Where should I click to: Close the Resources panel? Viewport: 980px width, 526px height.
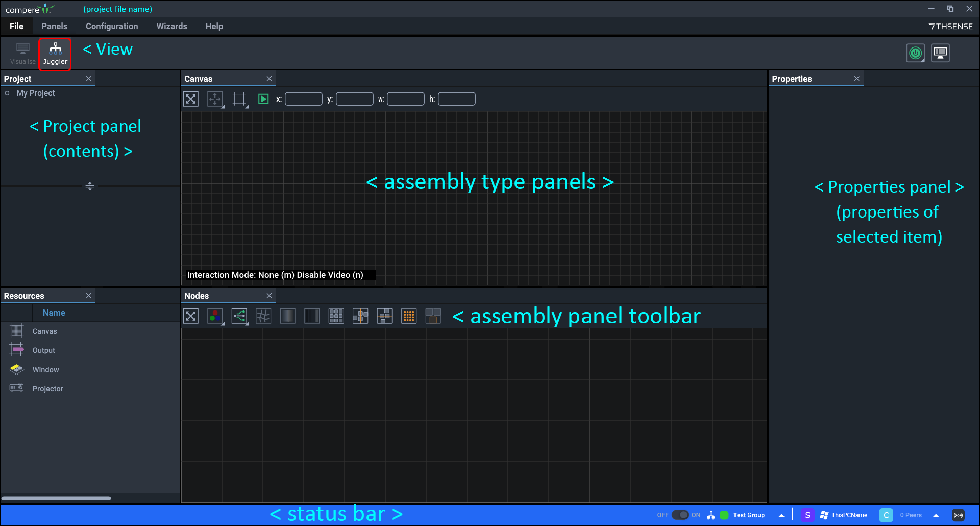point(89,296)
